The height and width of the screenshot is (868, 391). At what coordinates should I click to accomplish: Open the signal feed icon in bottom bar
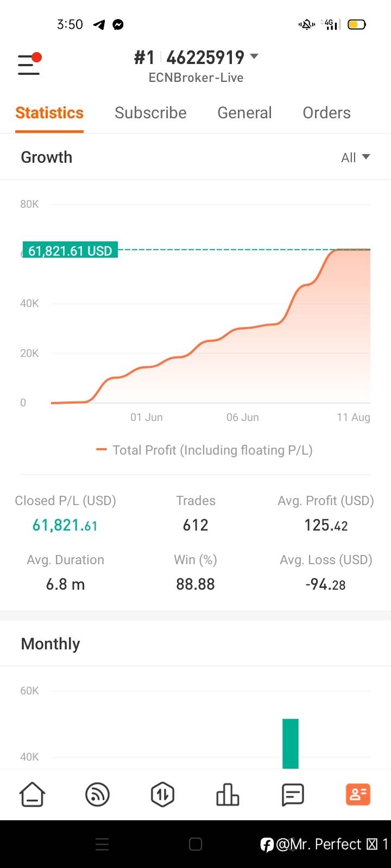pyautogui.click(x=98, y=795)
